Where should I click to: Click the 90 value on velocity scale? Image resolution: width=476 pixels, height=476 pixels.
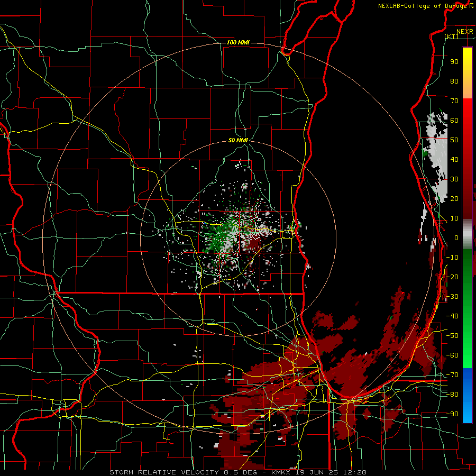click(454, 62)
